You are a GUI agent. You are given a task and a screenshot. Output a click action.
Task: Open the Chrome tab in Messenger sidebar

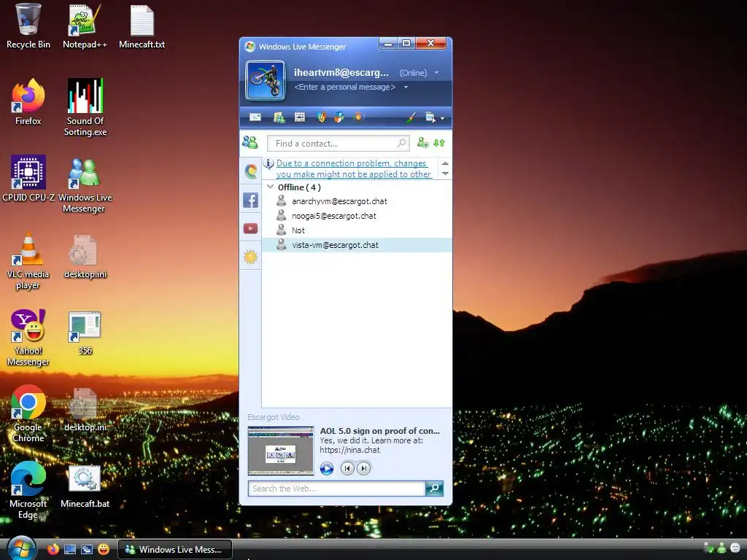coord(251,171)
